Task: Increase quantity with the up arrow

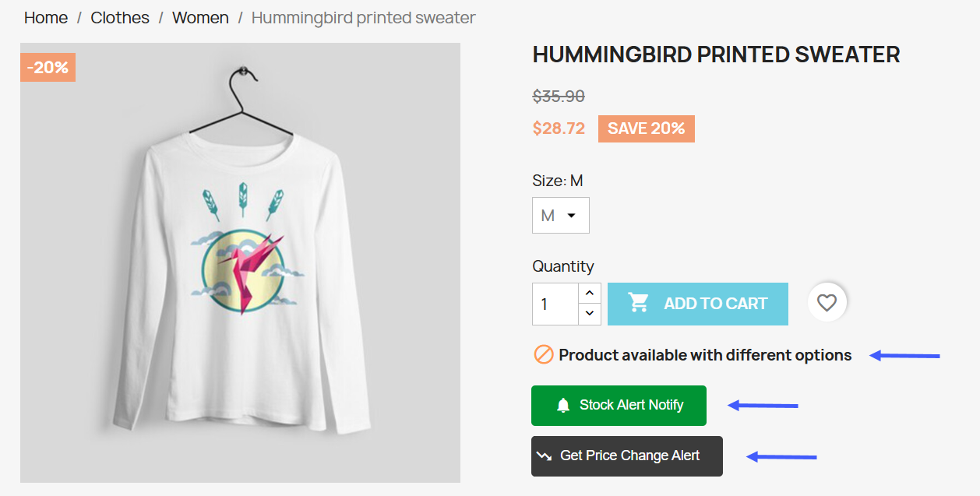Action: tap(589, 294)
